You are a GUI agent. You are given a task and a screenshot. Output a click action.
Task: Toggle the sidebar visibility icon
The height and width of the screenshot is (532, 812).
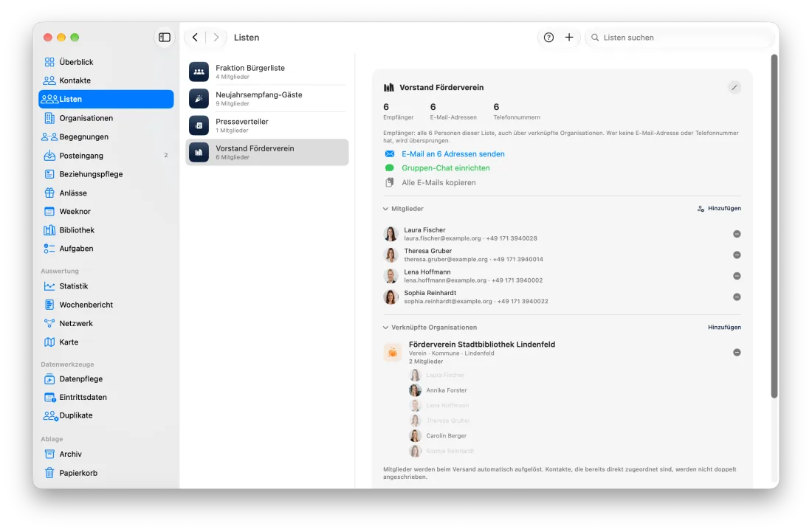(x=164, y=37)
